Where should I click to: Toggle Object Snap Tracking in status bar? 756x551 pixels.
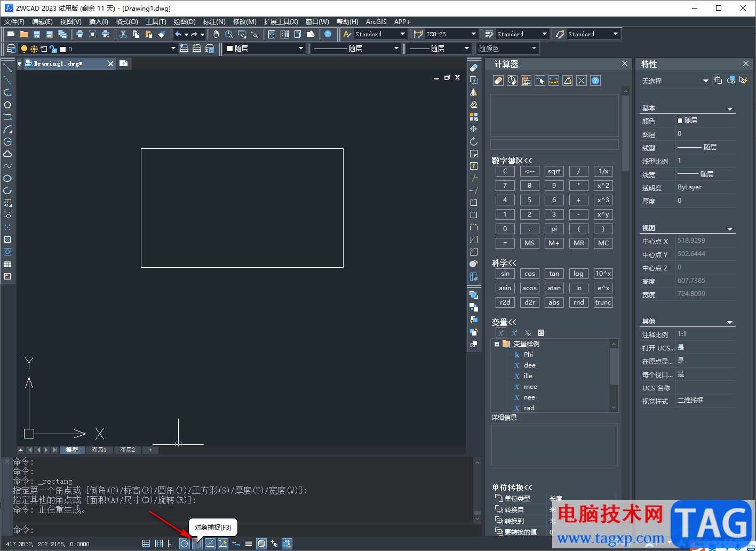tap(210, 544)
